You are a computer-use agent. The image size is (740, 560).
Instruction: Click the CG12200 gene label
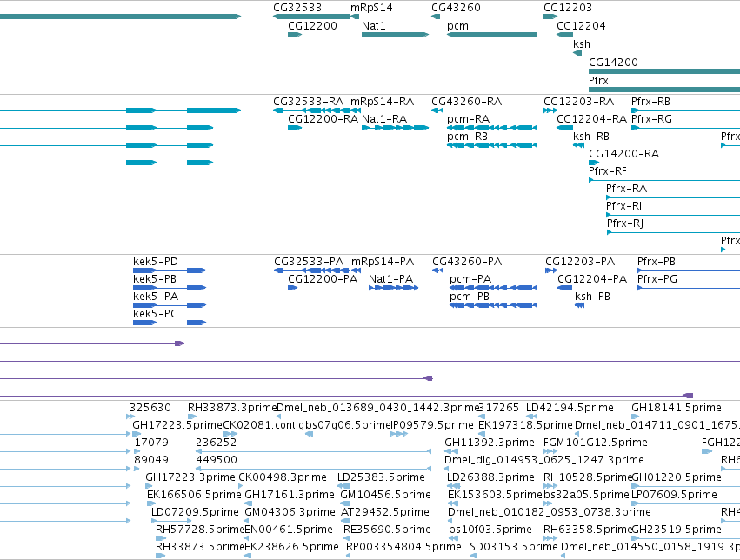(x=312, y=26)
